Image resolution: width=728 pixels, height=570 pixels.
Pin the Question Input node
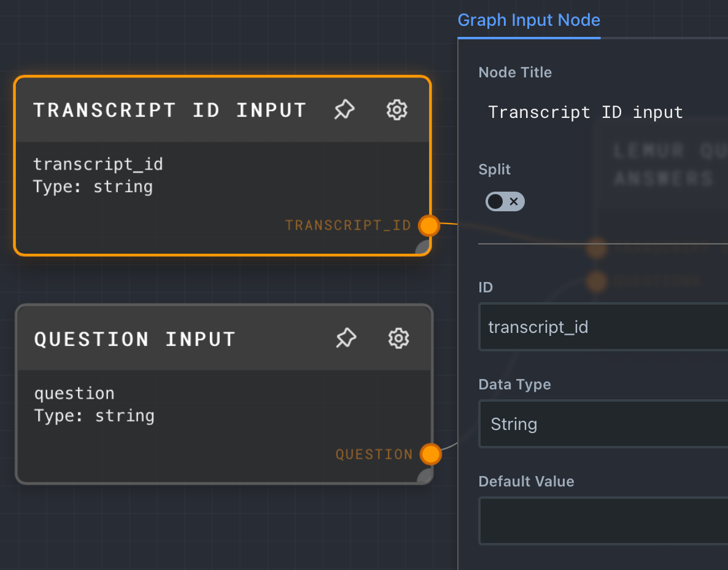[346, 338]
